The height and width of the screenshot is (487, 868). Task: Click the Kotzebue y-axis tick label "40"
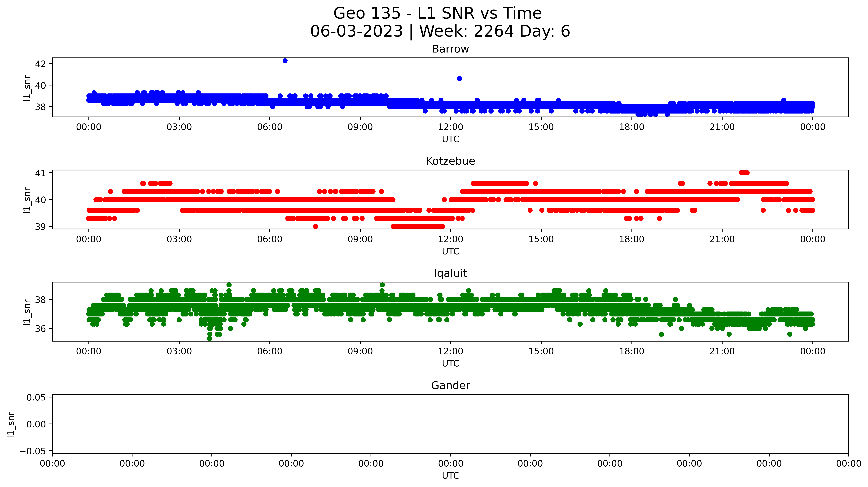tap(40, 200)
